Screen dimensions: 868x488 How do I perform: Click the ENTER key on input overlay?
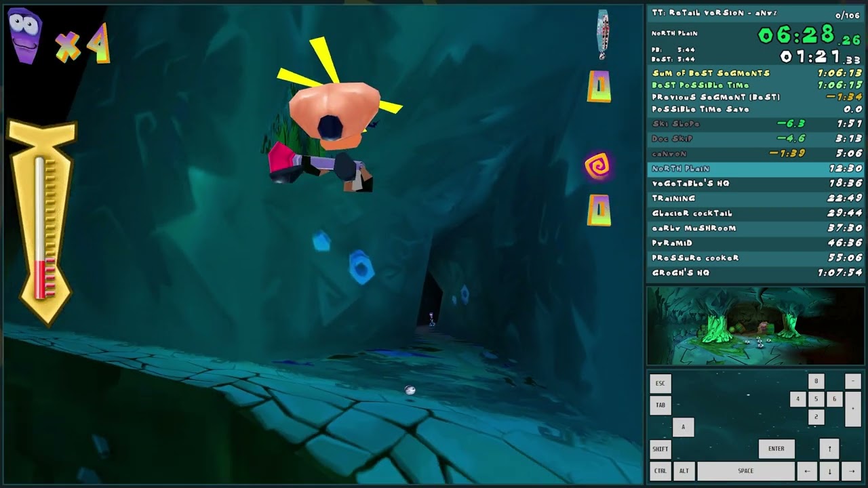(776, 449)
